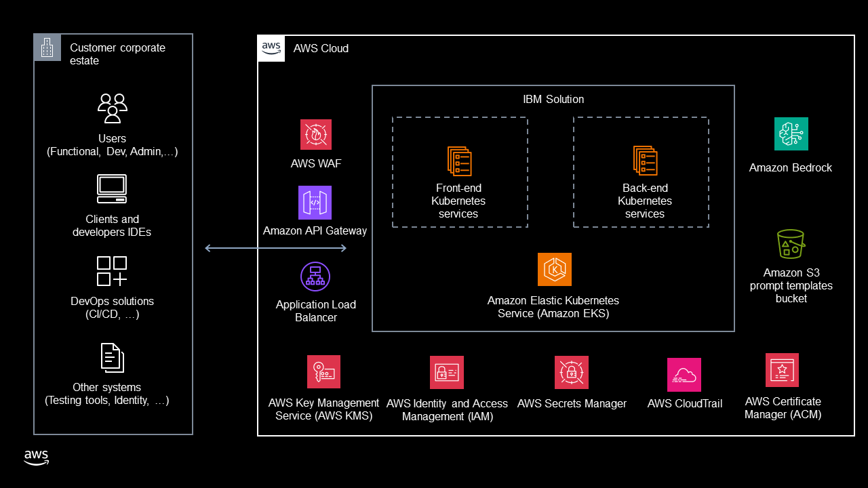Image resolution: width=868 pixels, height=488 pixels.
Task: Click the AWS Cloud label text
Action: click(x=321, y=48)
